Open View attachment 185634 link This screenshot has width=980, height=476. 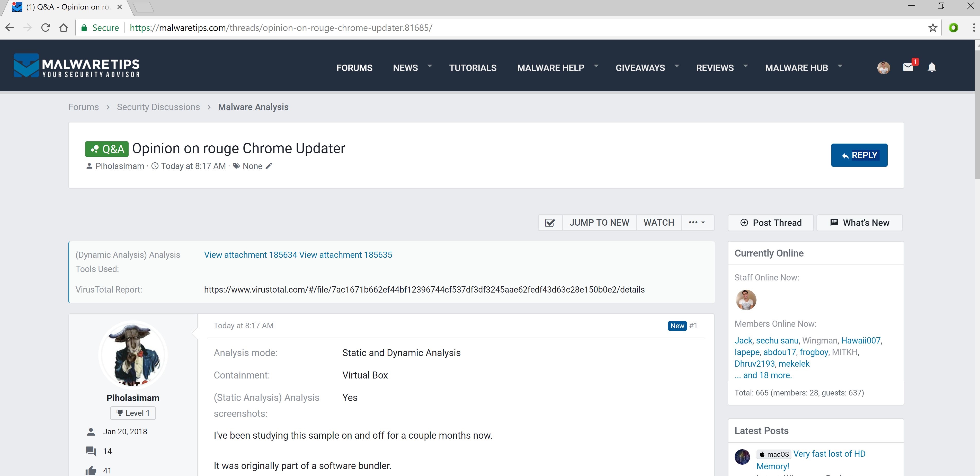(250, 255)
